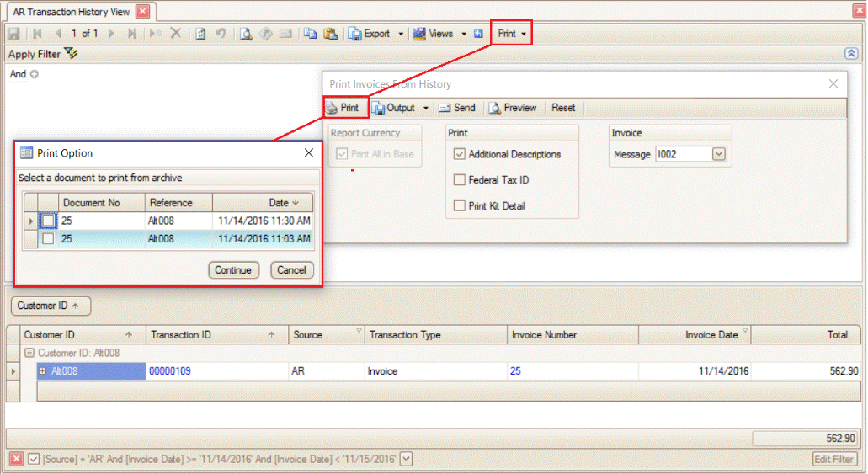Click the Apply Filter funnel icon
The height and width of the screenshot is (474, 868).
[71, 54]
